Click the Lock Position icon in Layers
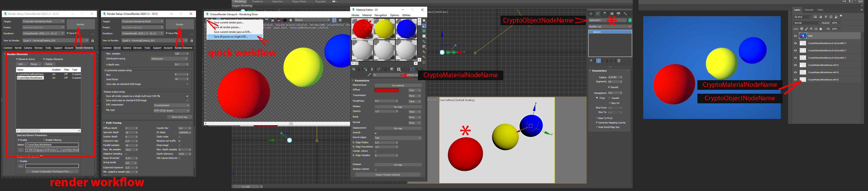Screen dimensions: 868x191 coord(811,29)
